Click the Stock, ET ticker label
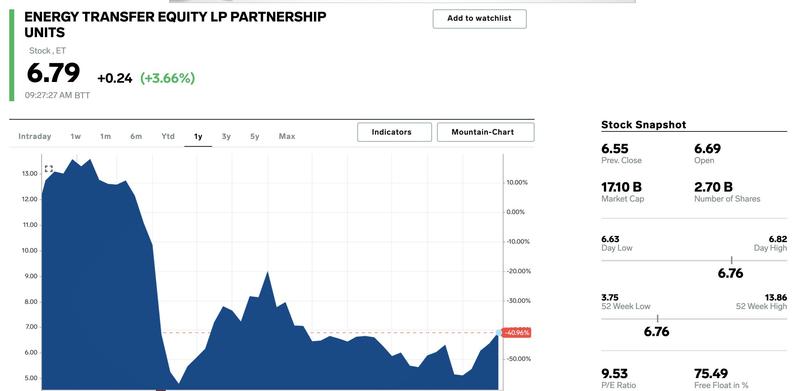Viewport: 800px width, 391px height. point(47,51)
